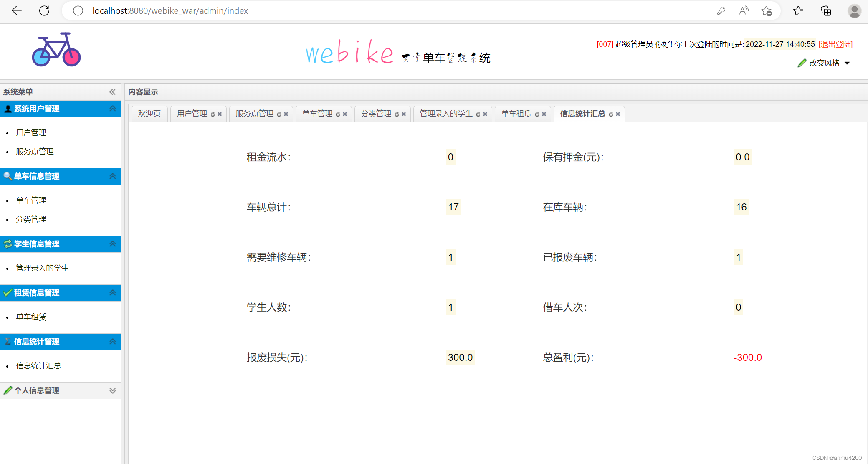Open the 改变风格 dropdown menu

click(824, 63)
